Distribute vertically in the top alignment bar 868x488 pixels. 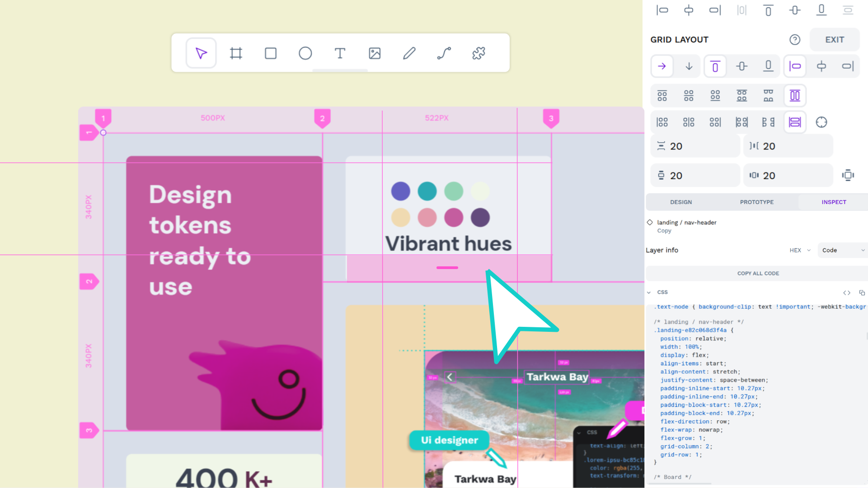pyautogui.click(x=848, y=10)
